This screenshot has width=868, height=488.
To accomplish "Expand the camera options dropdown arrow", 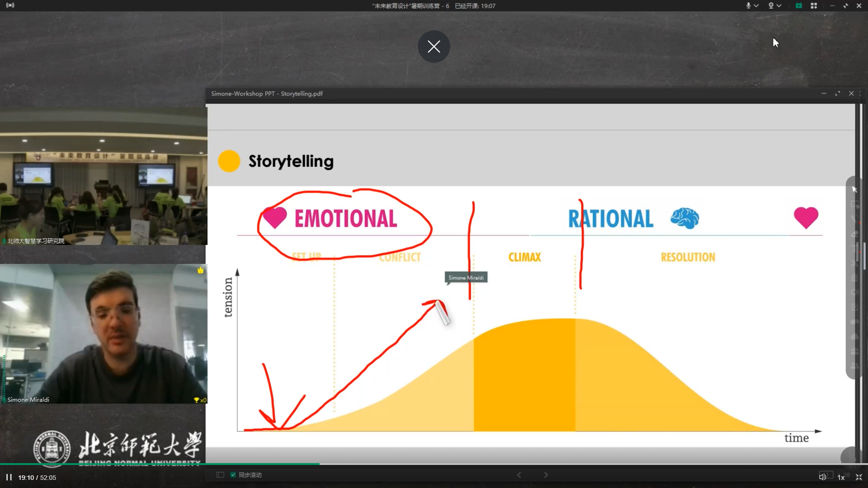I will (x=779, y=6).
